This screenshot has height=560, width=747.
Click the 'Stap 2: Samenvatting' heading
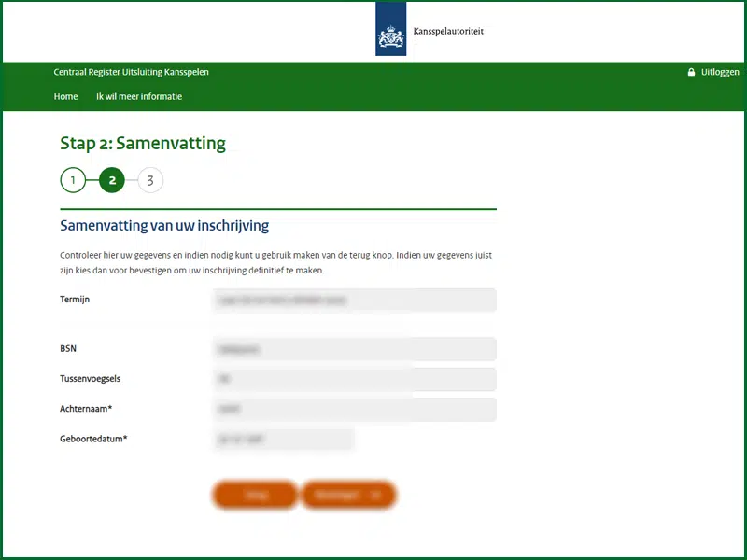tap(143, 144)
